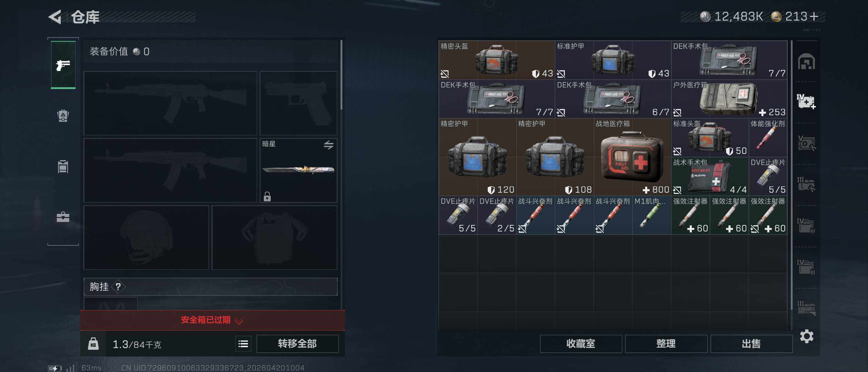Click the 整理 sort button

click(666, 344)
